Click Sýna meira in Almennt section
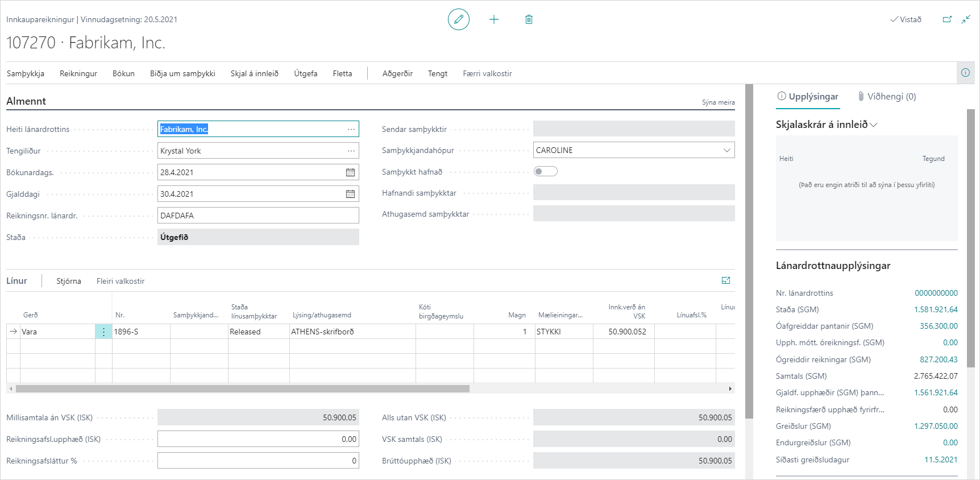 tap(718, 102)
